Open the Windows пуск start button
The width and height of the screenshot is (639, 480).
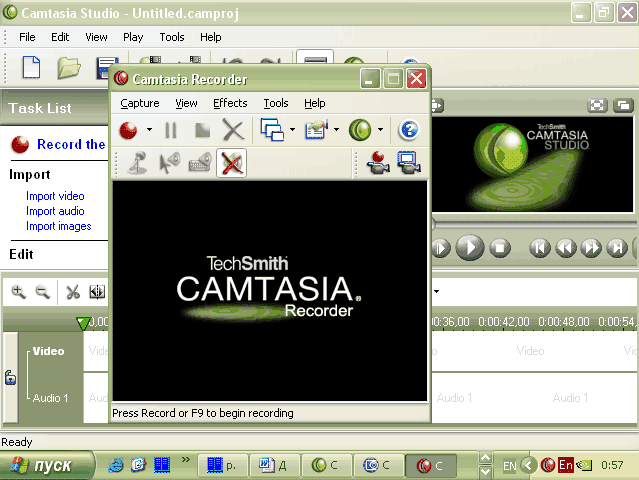tap(46, 465)
